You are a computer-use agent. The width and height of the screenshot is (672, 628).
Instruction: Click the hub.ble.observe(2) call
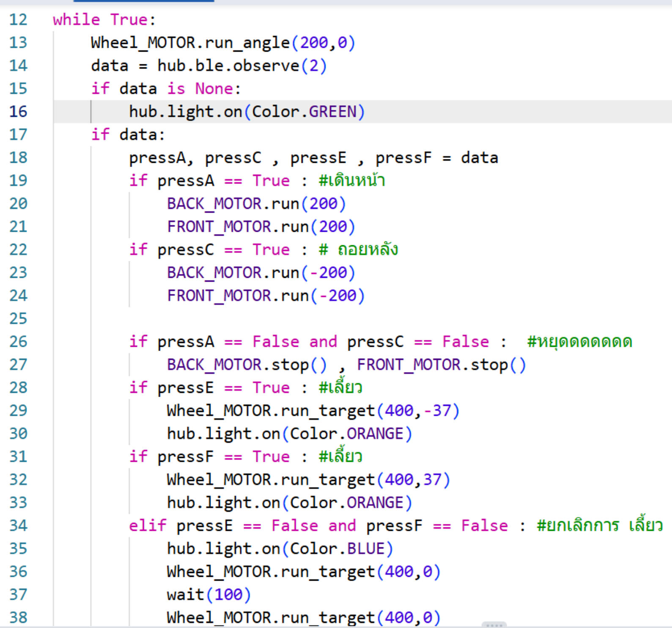(x=242, y=66)
